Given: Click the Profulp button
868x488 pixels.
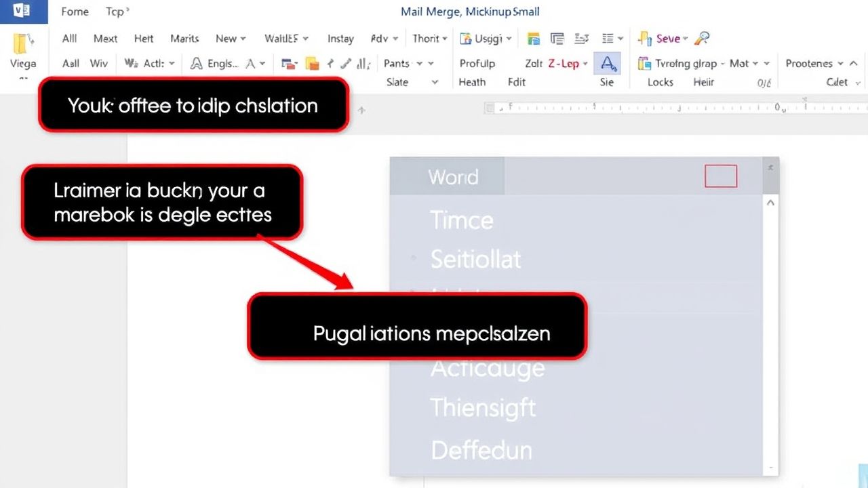Looking at the screenshot, I should pyautogui.click(x=477, y=64).
